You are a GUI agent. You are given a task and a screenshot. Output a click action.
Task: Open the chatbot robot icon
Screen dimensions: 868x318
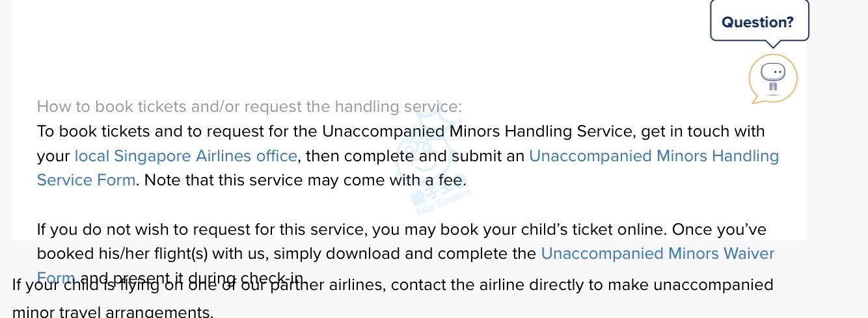click(x=772, y=78)
